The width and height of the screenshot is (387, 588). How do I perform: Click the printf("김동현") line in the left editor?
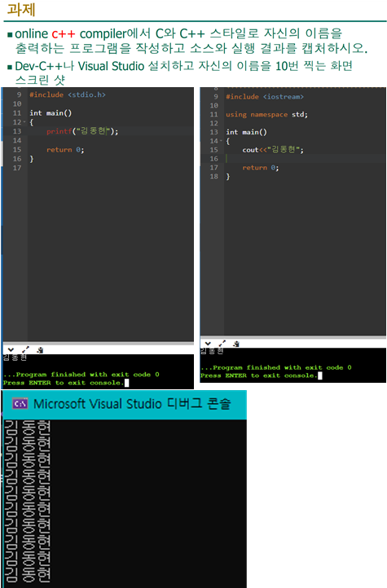tap(82, 131)
